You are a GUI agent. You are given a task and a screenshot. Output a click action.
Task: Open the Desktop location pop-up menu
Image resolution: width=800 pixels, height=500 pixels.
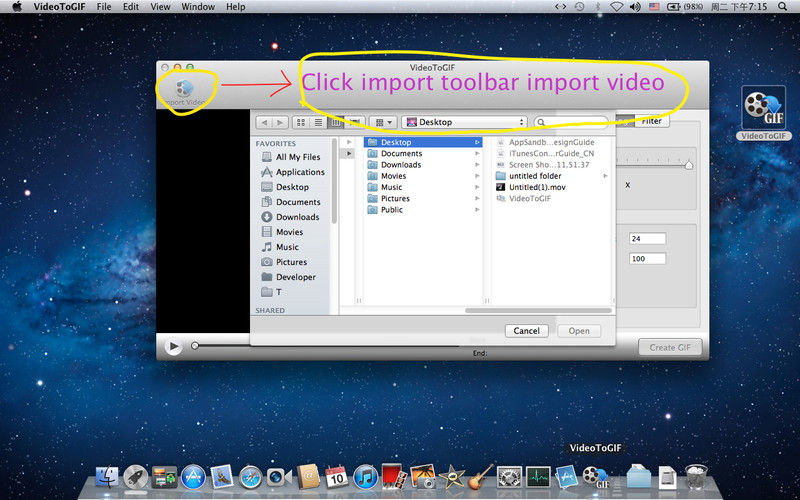[463, 122]
